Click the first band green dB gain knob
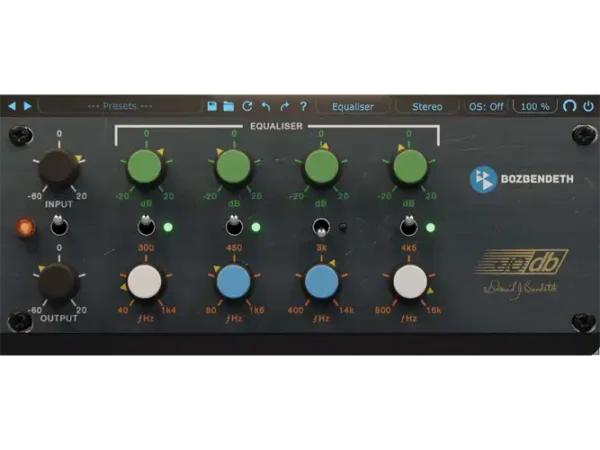The width and height of the screenshot is (600, 450). (145, 167)
